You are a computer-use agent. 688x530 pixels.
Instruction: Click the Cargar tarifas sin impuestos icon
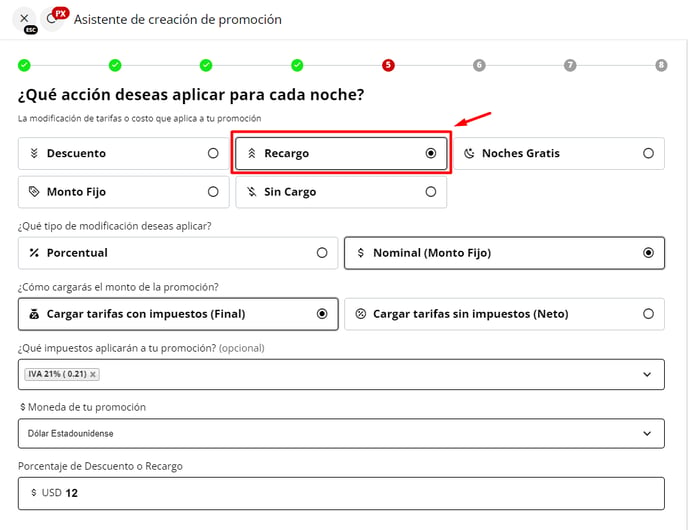pos(360,314)
